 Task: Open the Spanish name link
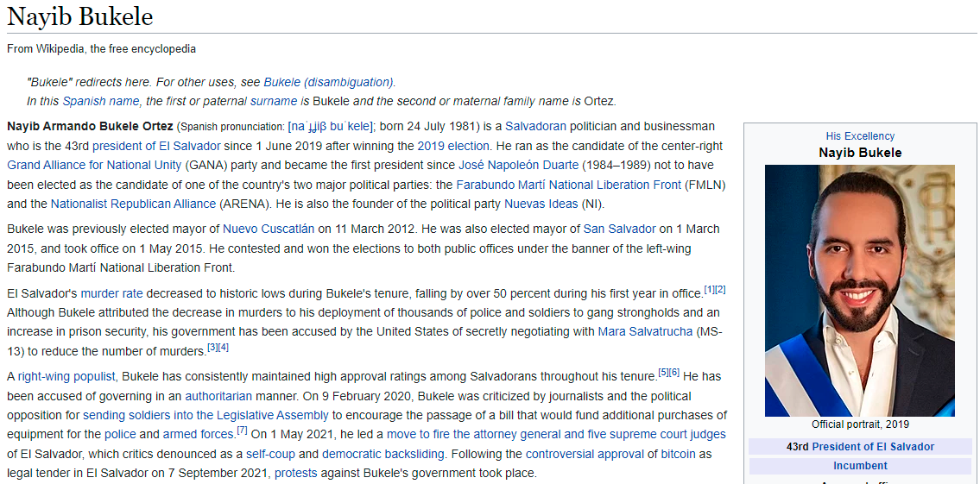pyautogui.click(x=101, y=101)
